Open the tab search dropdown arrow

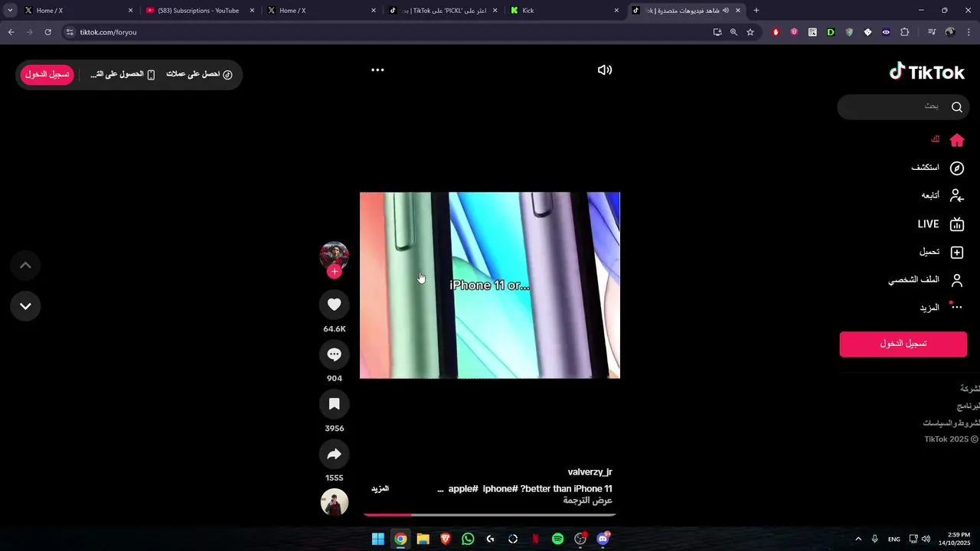[x=10, y=11]
